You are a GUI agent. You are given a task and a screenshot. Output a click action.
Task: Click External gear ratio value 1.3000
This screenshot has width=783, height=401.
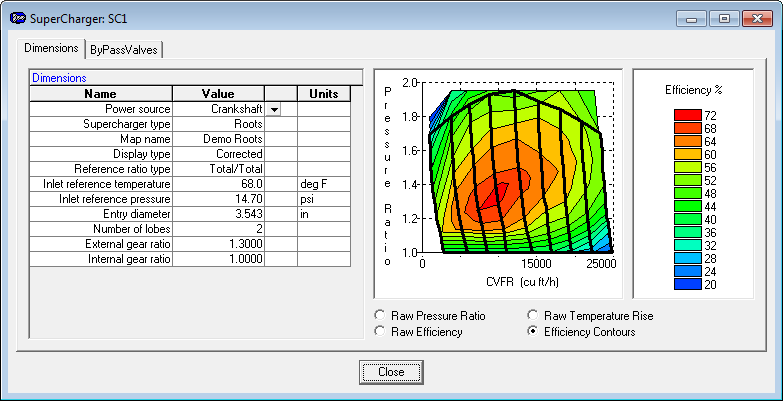click(x=218, y=244)
